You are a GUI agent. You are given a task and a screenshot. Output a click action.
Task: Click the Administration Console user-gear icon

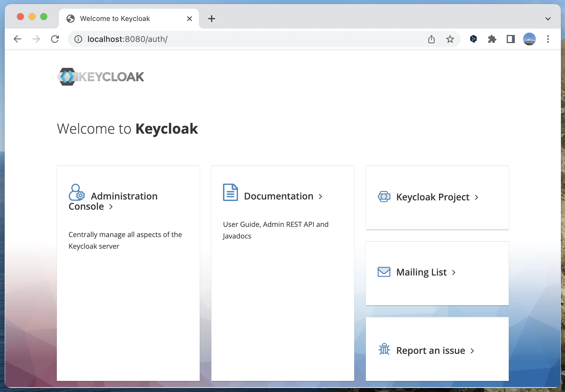(x=77, y=193)
